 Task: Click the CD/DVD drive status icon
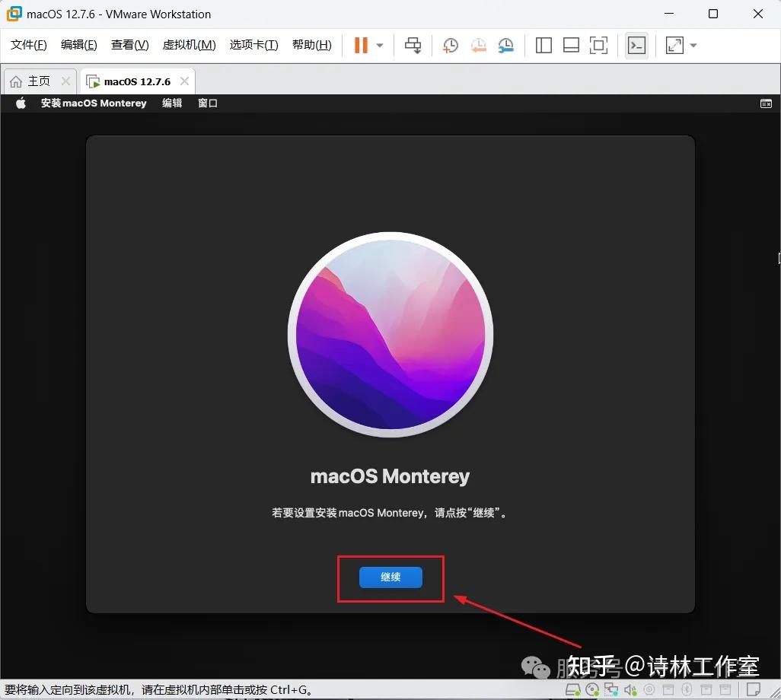(592, 689)
